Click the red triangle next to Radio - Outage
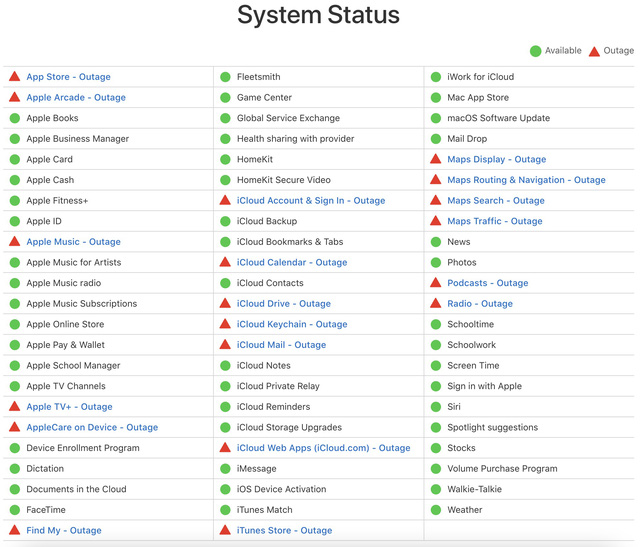Image resolution: width=640 pixels, height=547 pixels. coord(436,303)
